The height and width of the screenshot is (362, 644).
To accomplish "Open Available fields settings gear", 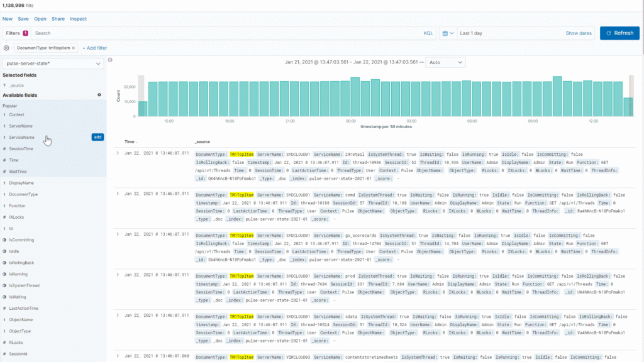I will pos(99,95).
